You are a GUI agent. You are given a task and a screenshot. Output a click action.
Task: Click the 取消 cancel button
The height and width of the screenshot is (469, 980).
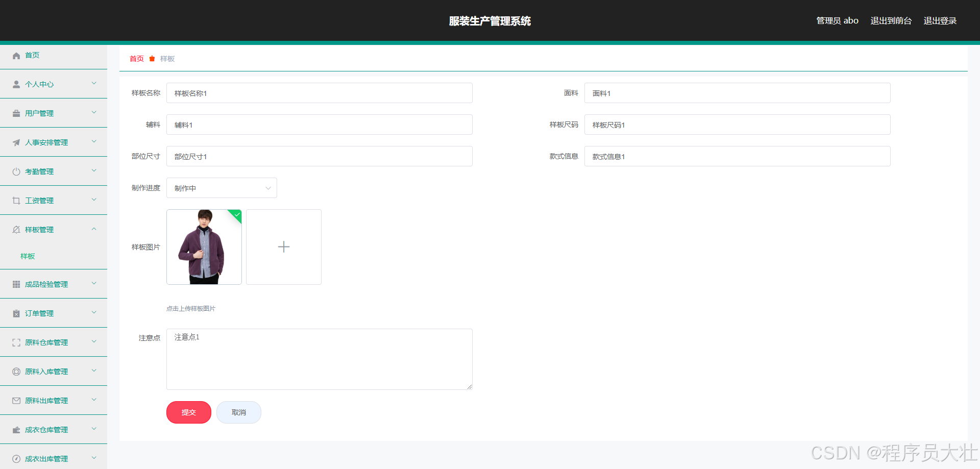click(x=238, y=412)
